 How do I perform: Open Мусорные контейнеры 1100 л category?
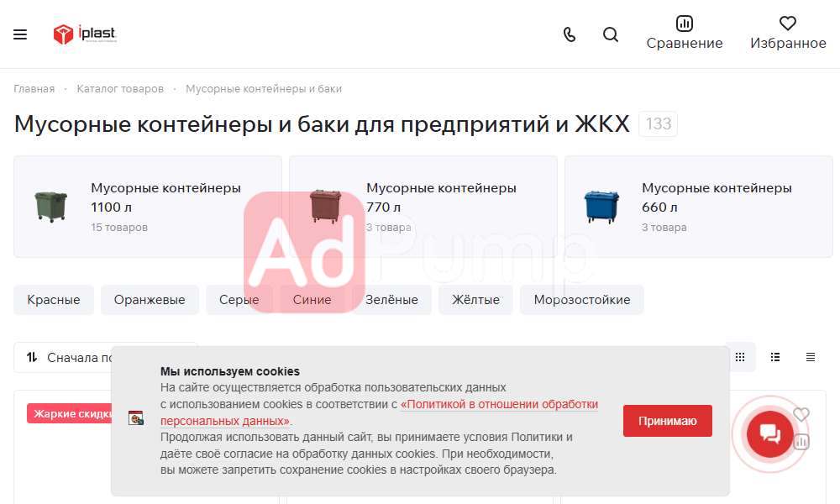[148, 207]
